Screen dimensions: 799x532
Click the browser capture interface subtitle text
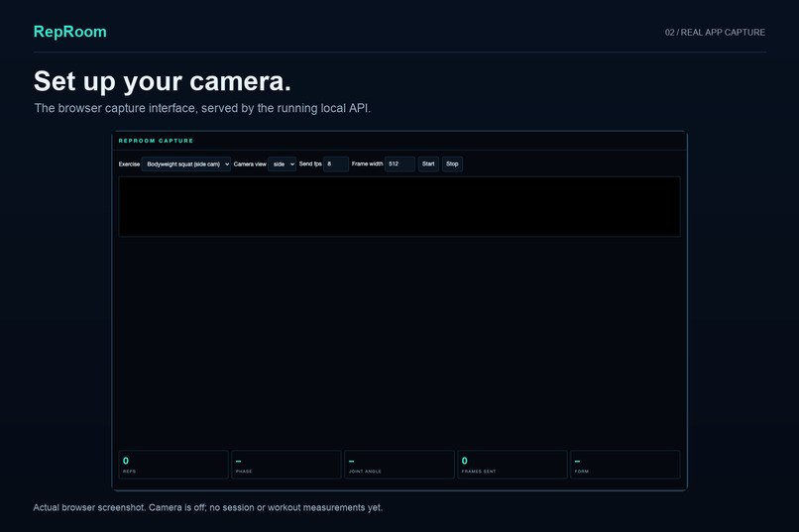pyautogui.click(x=202, y=108)
